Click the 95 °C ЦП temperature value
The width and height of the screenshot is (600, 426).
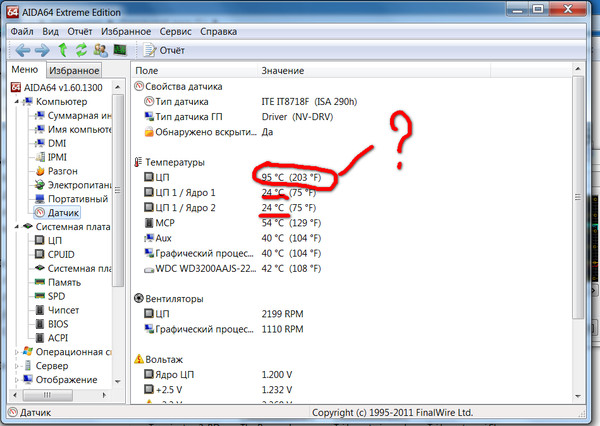click(292, 178)
